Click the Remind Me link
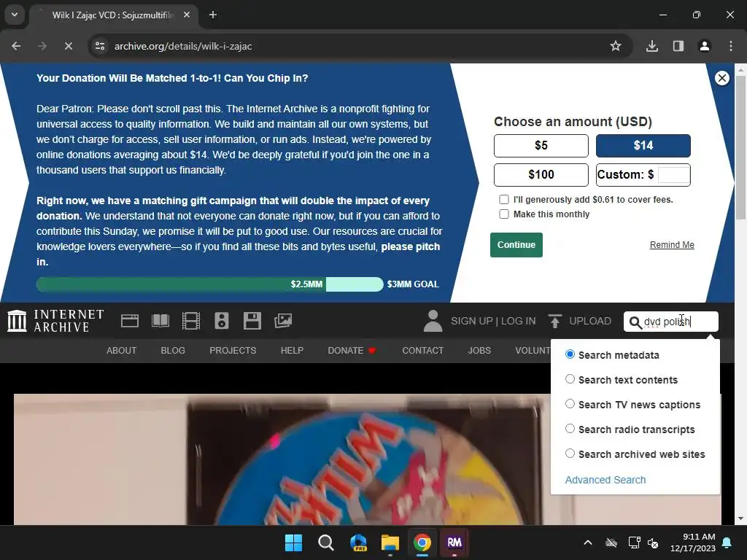Image resolution: width=747 pixels, height=560 pixels. tap(672, 245)
